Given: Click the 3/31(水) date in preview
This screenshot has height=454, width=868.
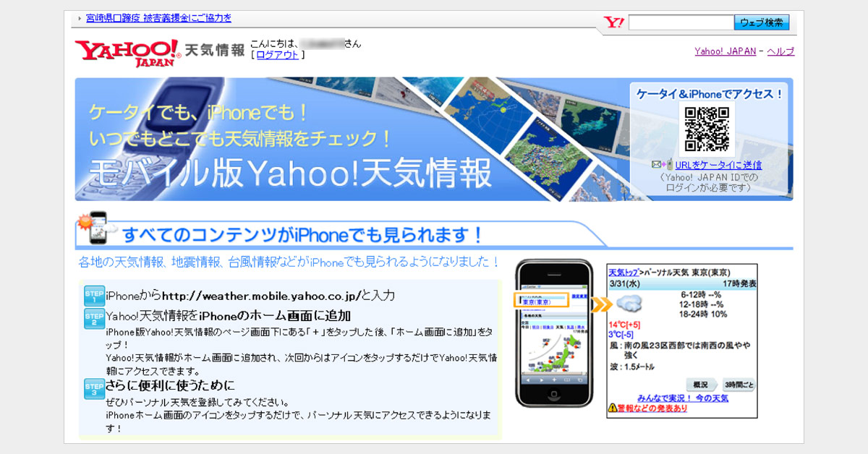Looking at the screenshot, I should pos(626,284).
